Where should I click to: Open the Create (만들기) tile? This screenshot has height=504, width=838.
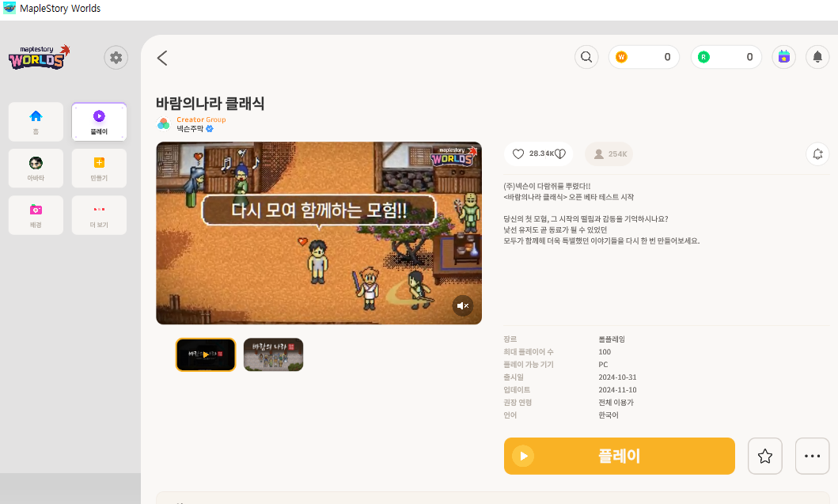click(99, 169)
